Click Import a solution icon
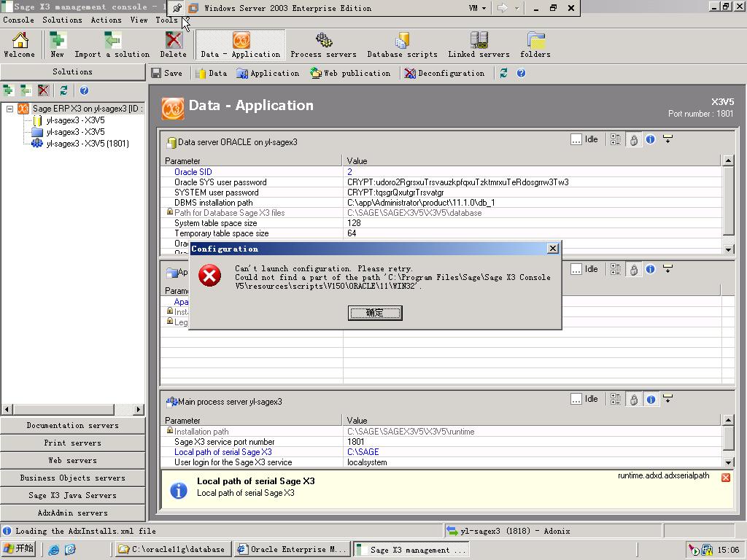Screen dimensions: 747x560 tap(112, 40)
